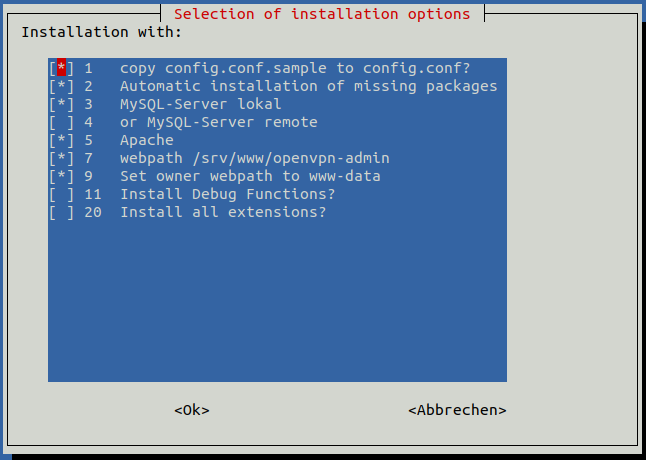This screenshot has width=646, height=460.
Task: Uncheck the Apache option checkbox
Action: point(61,140)
